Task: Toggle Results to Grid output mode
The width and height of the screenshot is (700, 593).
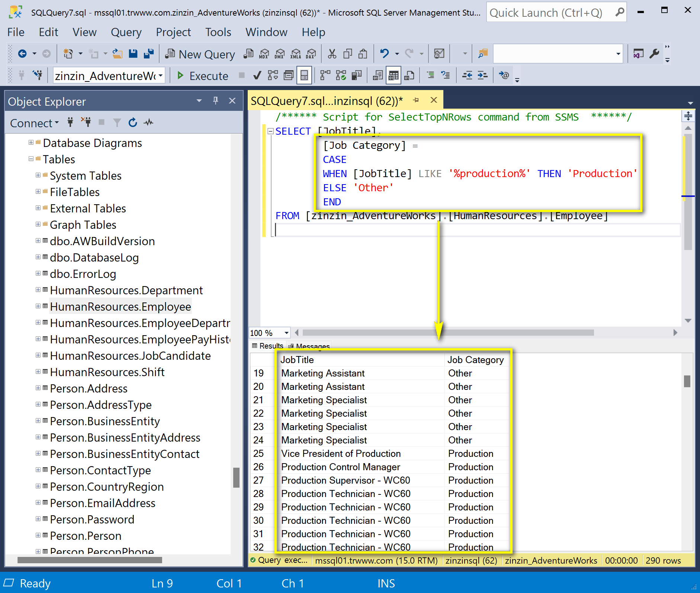Action: click(394, 76)
